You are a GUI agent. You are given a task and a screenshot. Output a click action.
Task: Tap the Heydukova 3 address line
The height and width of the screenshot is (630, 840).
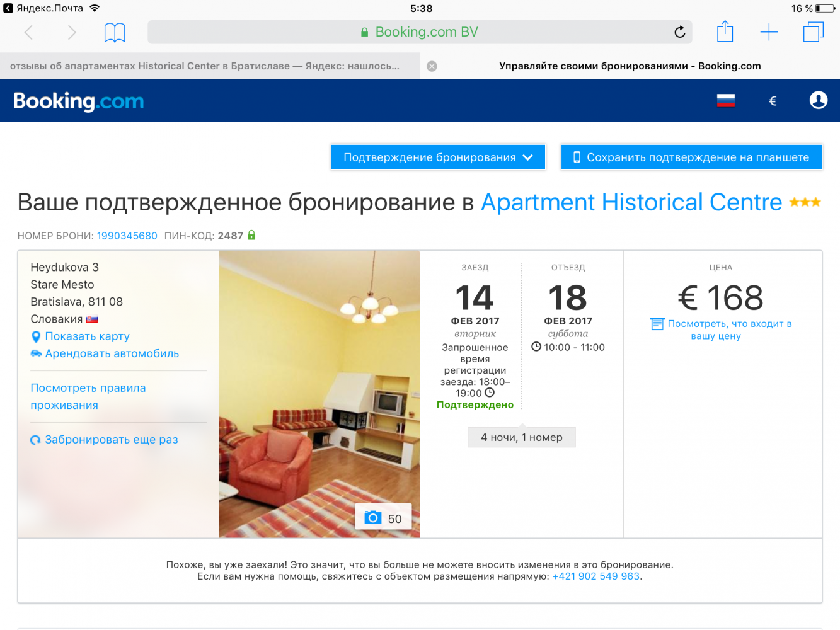[65, 267]
